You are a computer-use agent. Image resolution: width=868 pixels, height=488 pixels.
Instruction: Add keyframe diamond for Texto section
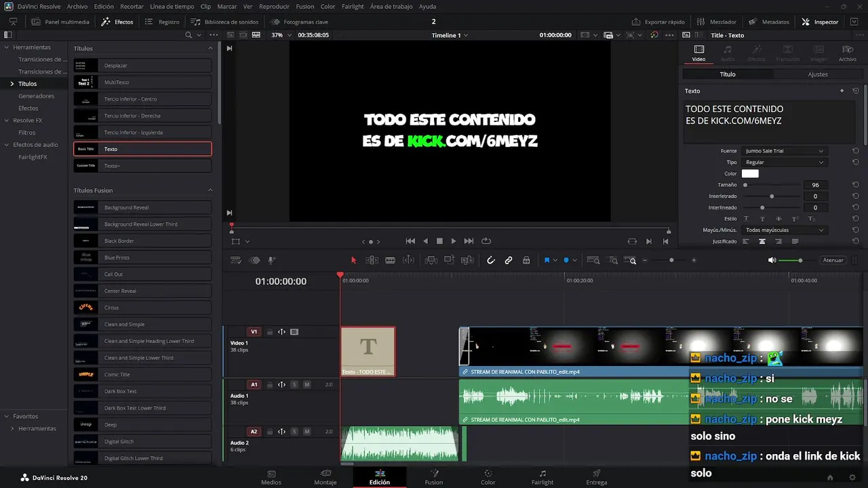(x=842, y=91)
